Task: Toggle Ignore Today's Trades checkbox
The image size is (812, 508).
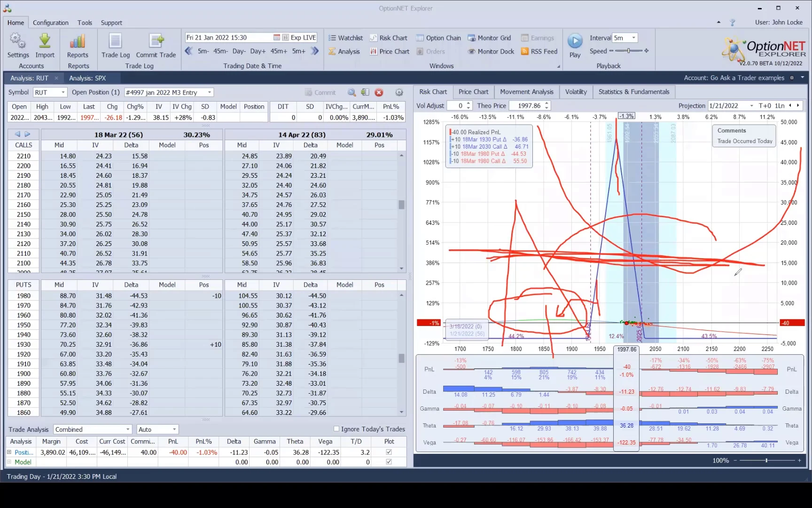Action: [336, 429]
